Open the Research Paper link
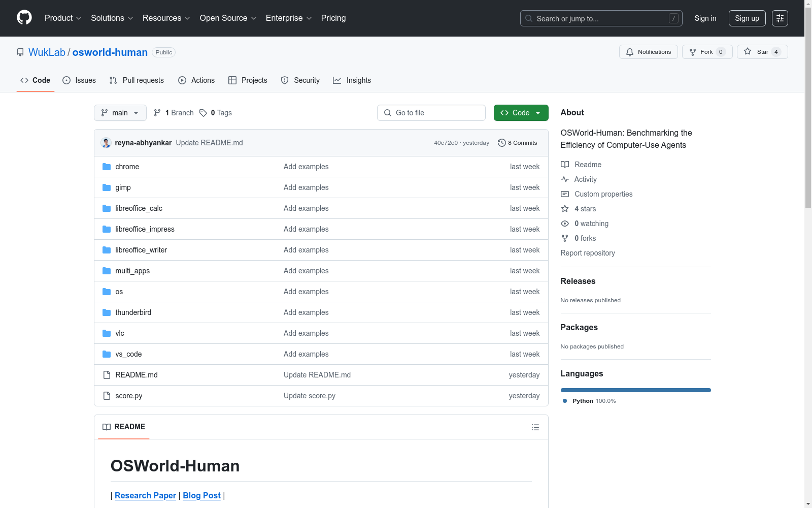812x508 pixels. [145, 495]
